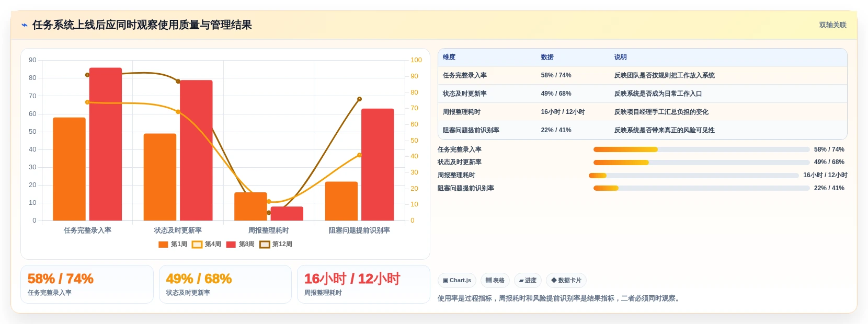Click the Chart.js tag chip
Screen dimensions: 868x324
[x=457, y=281]
